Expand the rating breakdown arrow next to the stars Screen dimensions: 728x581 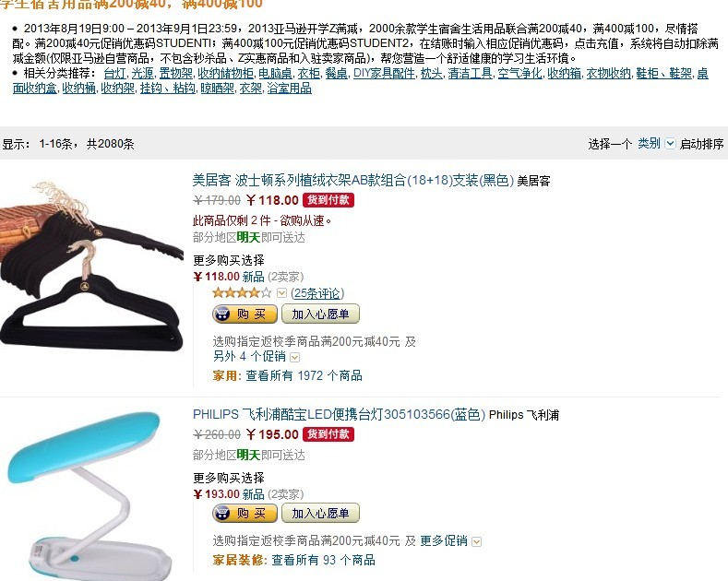coord(281,293)
